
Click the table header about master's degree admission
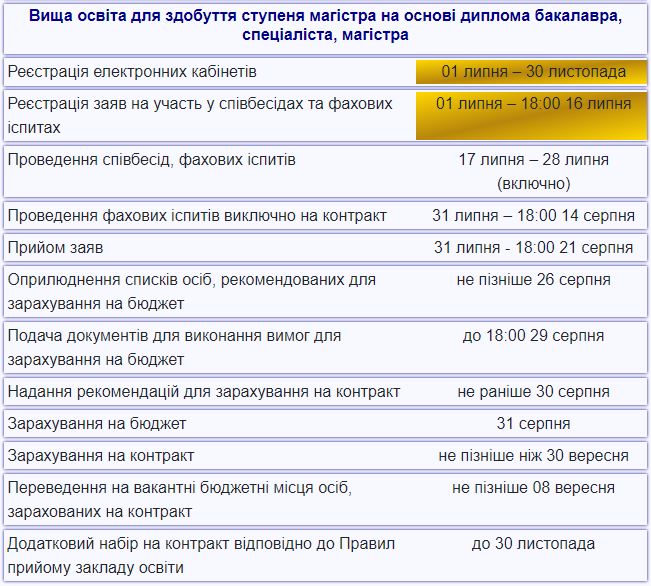coord(325,27)
